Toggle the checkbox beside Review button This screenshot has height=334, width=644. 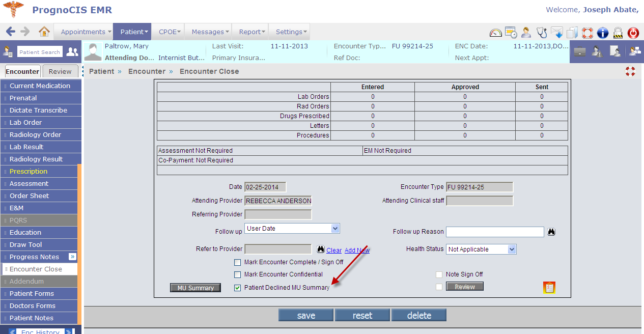click(x=439, y=287)
